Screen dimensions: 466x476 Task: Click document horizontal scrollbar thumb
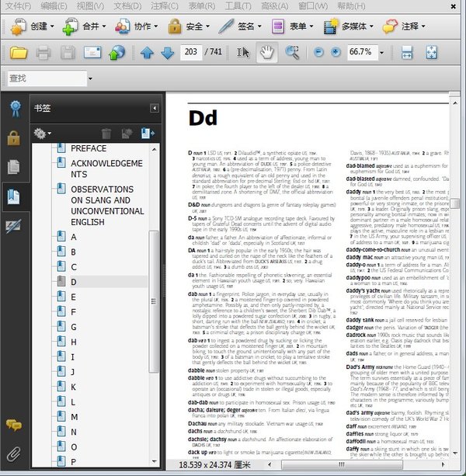point(342,464)
